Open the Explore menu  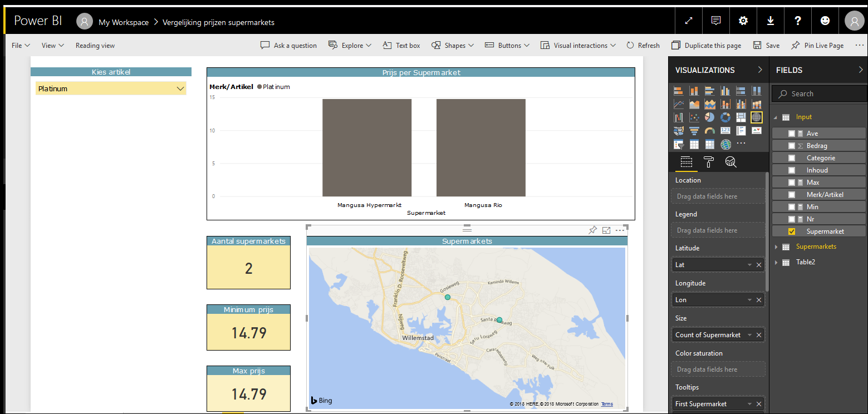click(x=350, y=46)
